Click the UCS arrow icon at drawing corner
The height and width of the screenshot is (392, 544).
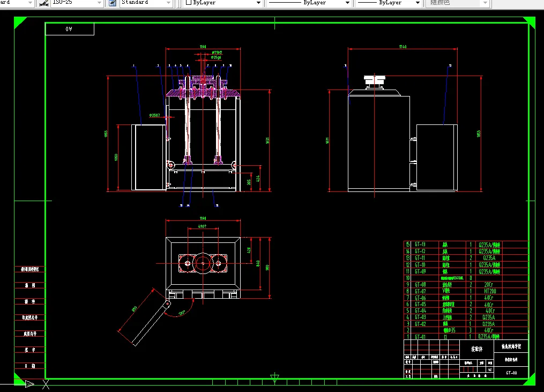[29, 384]
